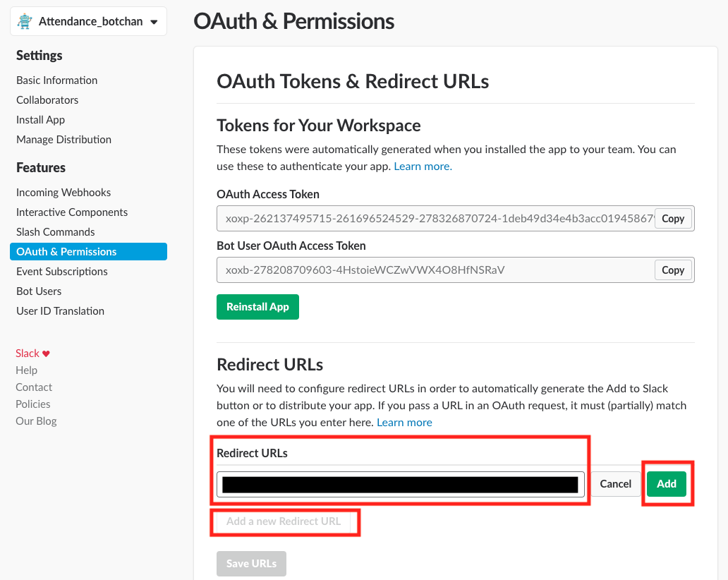Copy the Bot User OAuth Access Token
This screenshot has width=728, height=580.
pyautogui.click(x=673, y=270)
